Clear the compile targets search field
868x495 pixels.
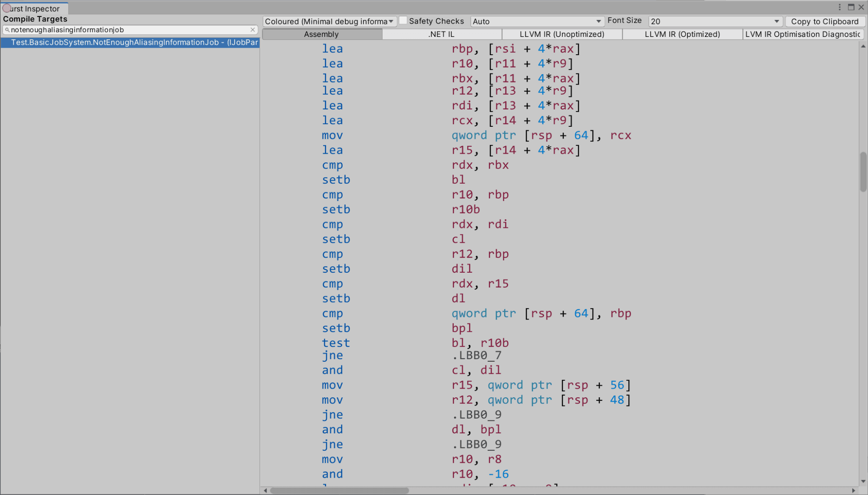point(253,30)
